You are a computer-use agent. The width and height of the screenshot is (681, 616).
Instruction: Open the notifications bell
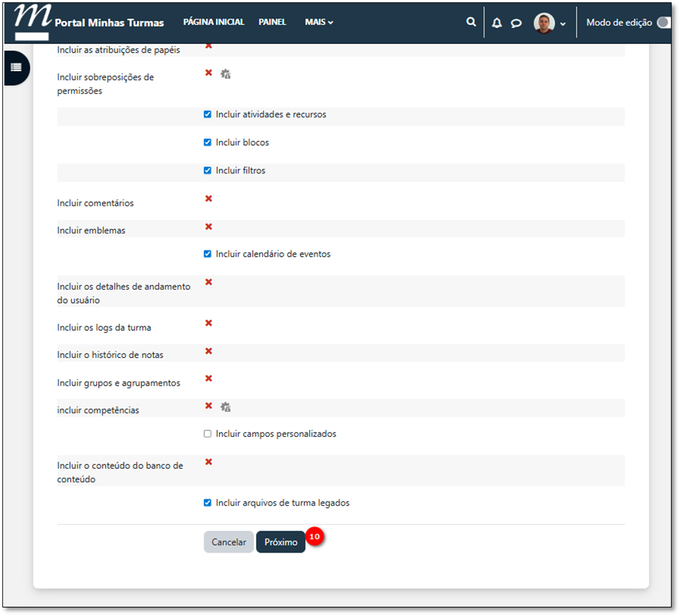point(496,23)
